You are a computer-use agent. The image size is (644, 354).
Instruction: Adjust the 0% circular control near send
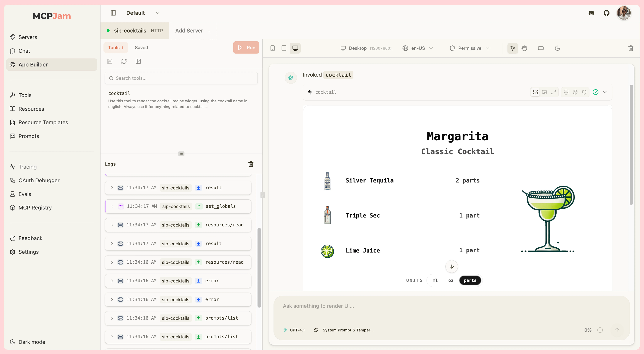point(600,330)
